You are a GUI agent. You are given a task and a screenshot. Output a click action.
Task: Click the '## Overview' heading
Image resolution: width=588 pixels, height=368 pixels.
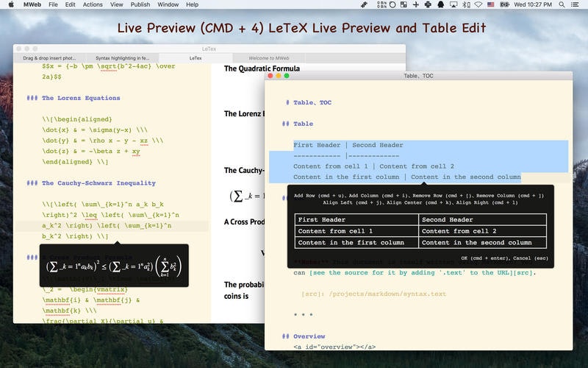coord(304,336)
